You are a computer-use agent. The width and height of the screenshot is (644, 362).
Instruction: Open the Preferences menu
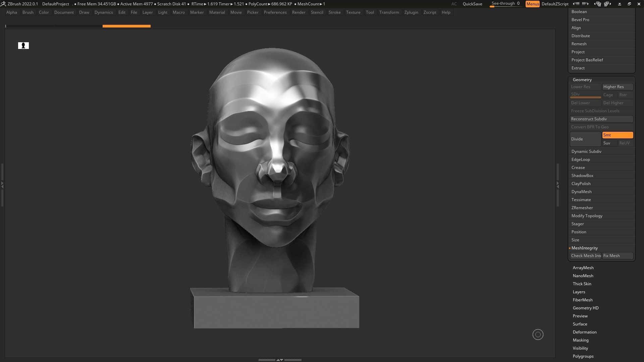click(x=275, y=12)
